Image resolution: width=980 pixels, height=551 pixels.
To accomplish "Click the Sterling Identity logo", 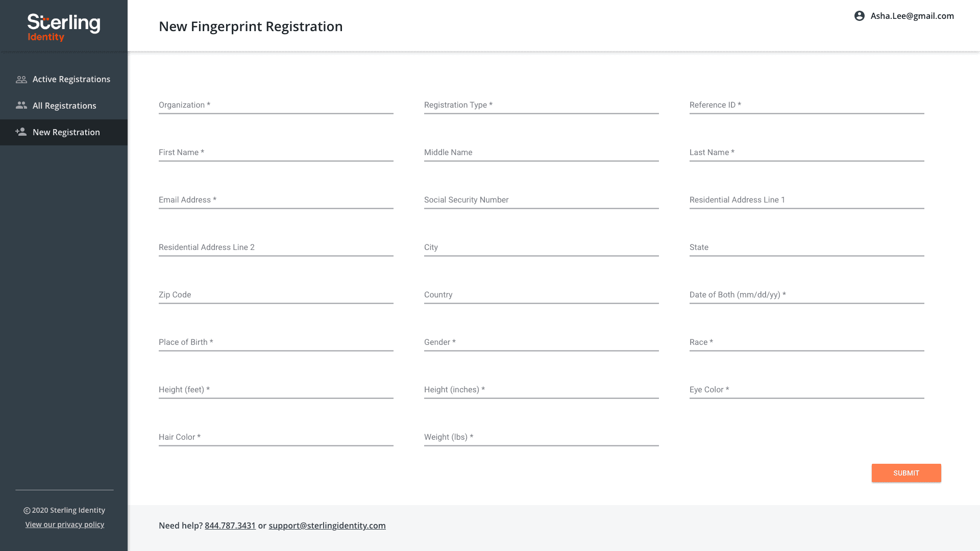I will (x=64, y=28).
